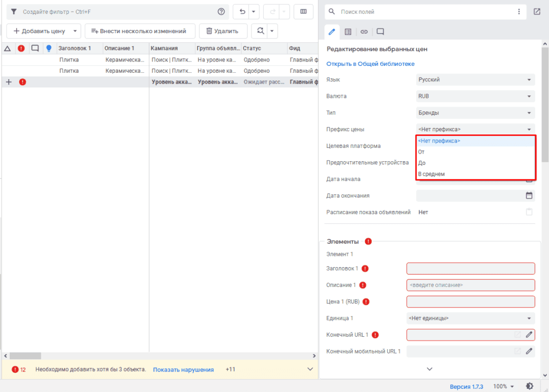The height and width of the screenshot is (392, 549).
Task: Open the Единица 1 dropdown
Action: [471, 318]
